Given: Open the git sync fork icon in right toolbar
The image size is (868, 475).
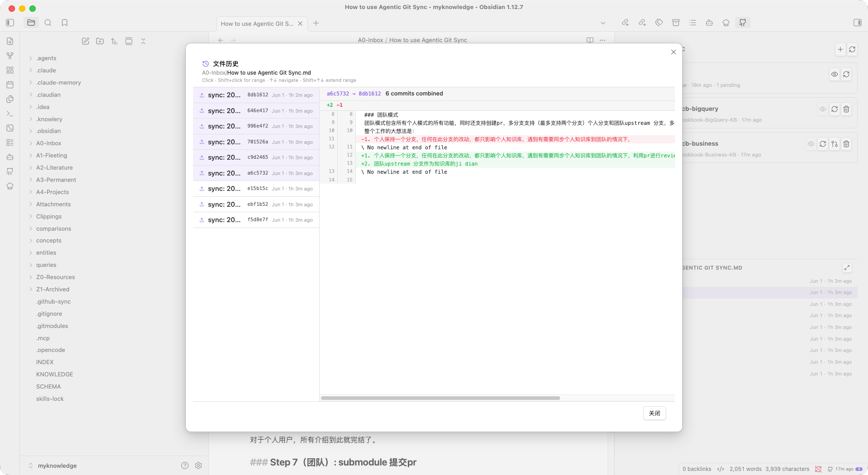Looking at the screenshot, I should click(x=743, y=23).
